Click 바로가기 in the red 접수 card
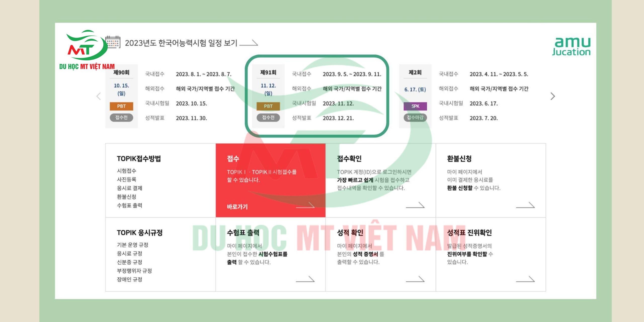 [x=237, y=207]
